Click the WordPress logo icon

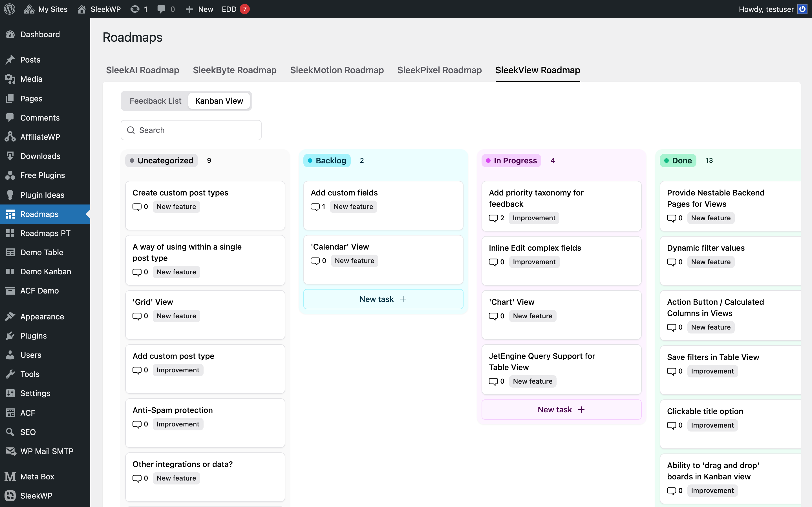[x=10, y=9]
